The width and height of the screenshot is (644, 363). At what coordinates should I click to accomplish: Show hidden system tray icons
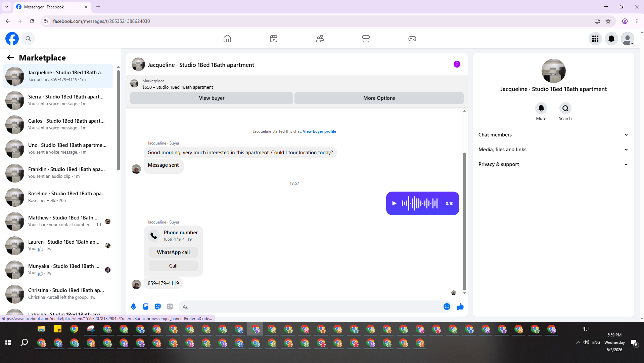(578, 342)
